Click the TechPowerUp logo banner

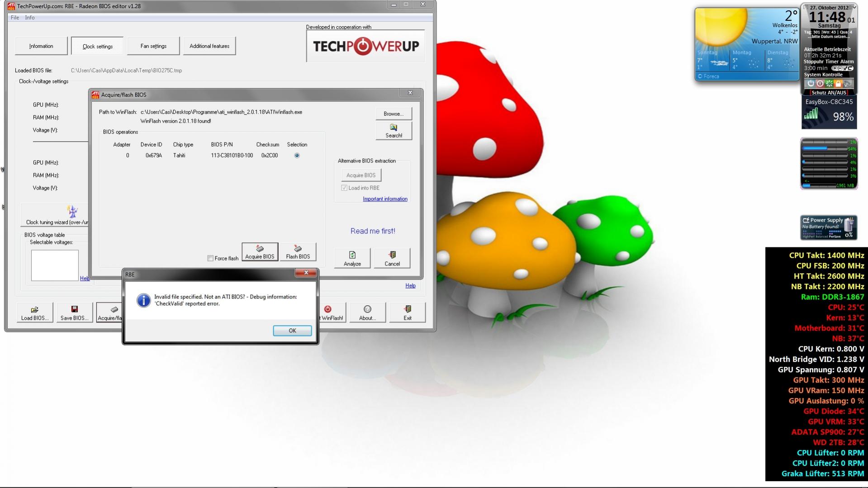coord(365,46)
